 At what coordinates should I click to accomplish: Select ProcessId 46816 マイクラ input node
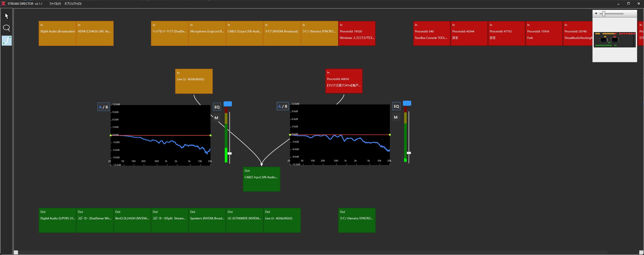coord(344,81)
